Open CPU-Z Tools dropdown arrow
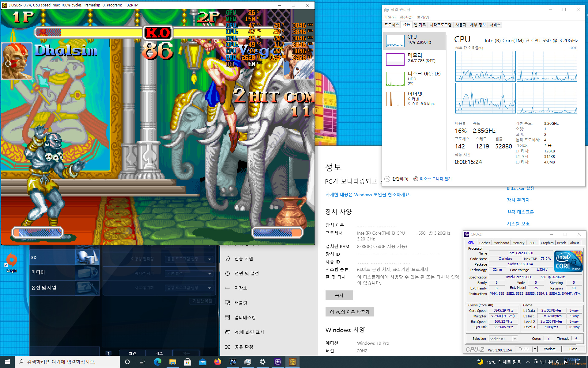 (535, 349)
